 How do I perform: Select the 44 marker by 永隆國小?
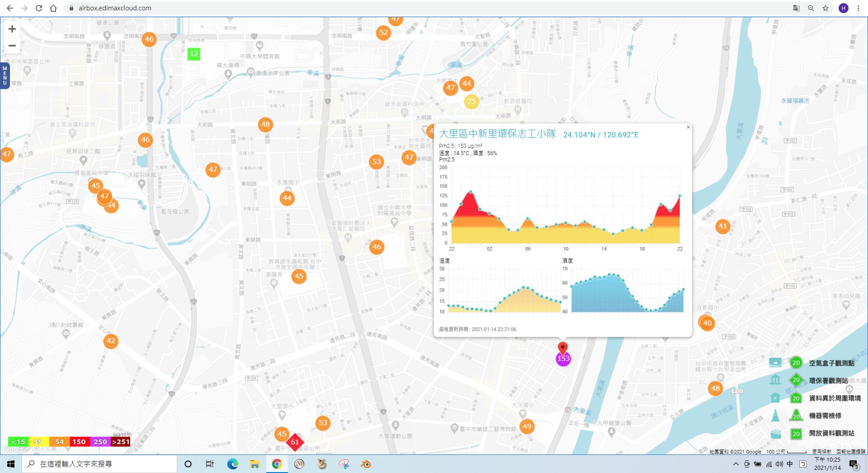pyautogui.click(x=287, y=198)
